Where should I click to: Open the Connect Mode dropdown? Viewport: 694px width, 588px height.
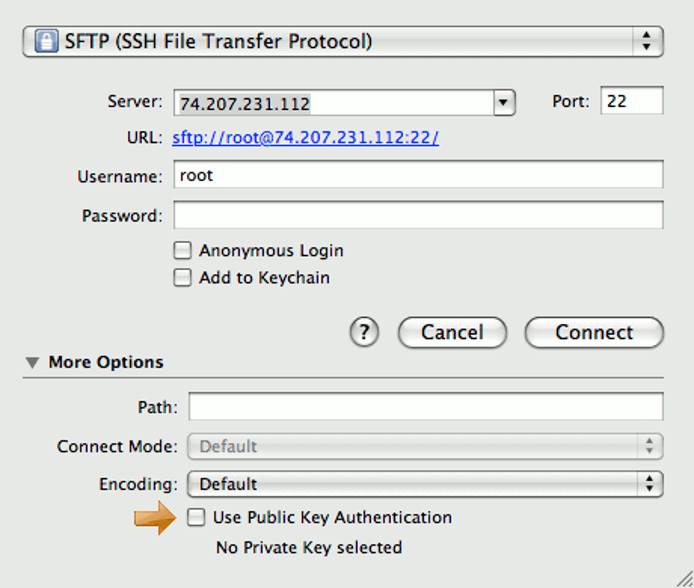point(425,446)
